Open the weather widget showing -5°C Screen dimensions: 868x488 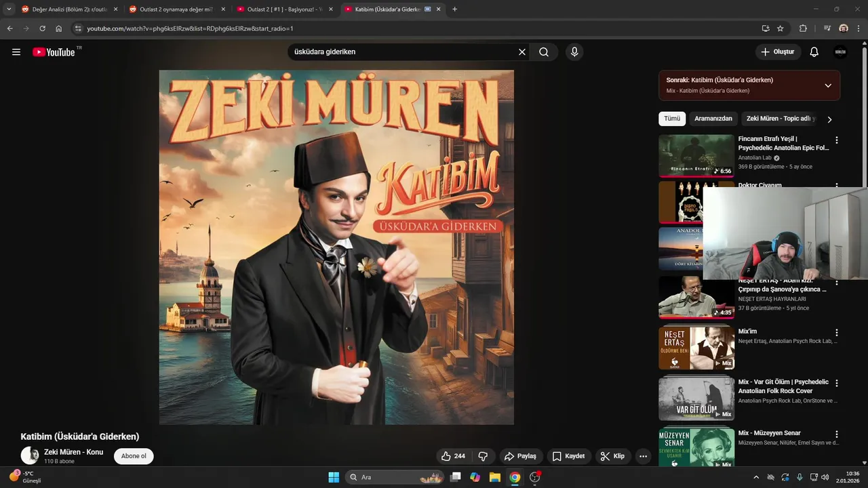coord(25,477)
